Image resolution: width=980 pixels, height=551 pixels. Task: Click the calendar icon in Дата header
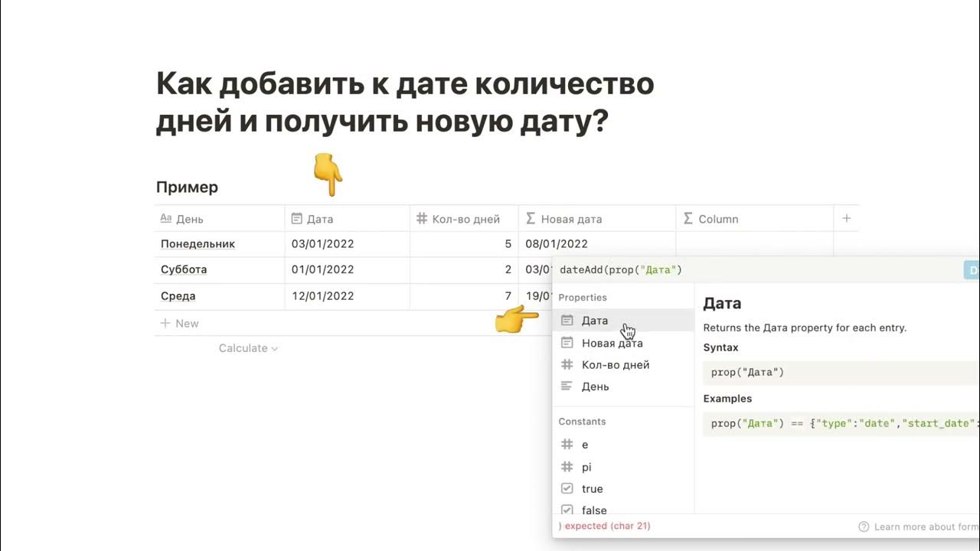297,219
